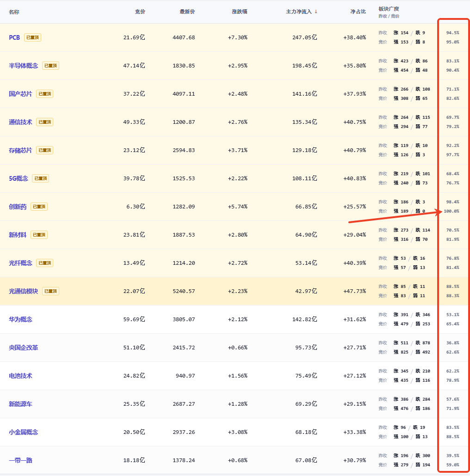The width and height of the screenshot is (470, 476).
Task: Unpin 通信技术 via its 已置顶 badge
Action: pyautogui.click(x=45, y=122)
